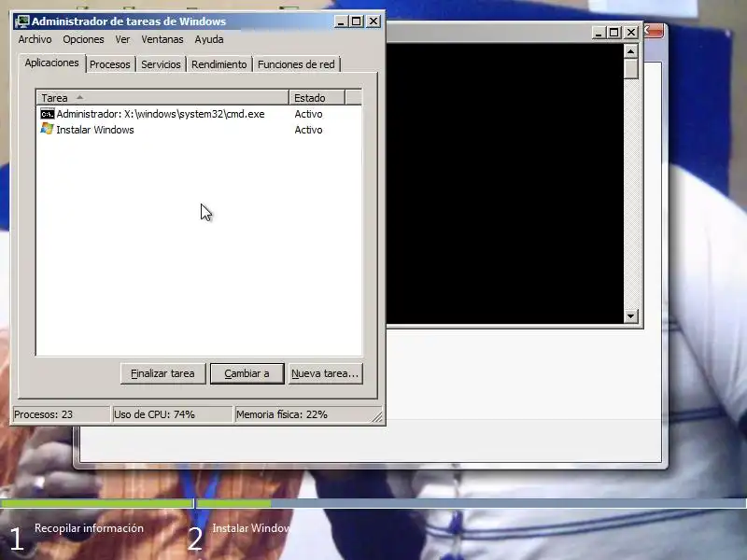Click the cmd window scroll down arrow
This screenshot has height=560, width=747.
point(631,315)
